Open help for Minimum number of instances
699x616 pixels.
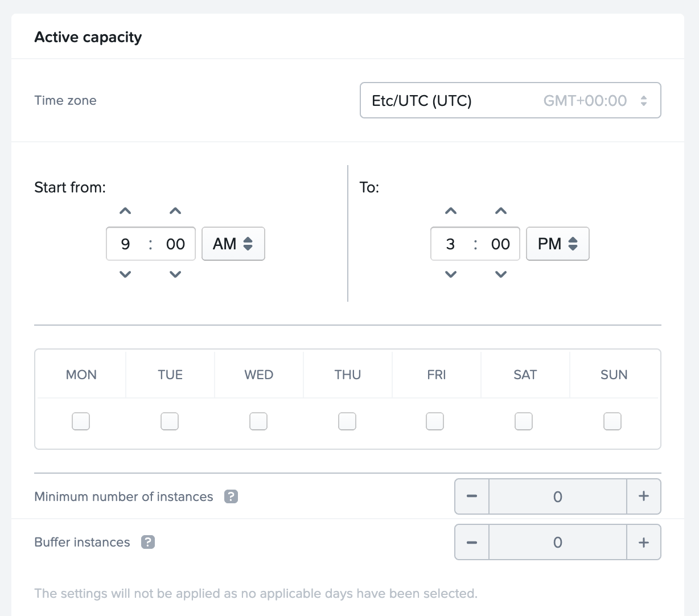coord(231,496)
